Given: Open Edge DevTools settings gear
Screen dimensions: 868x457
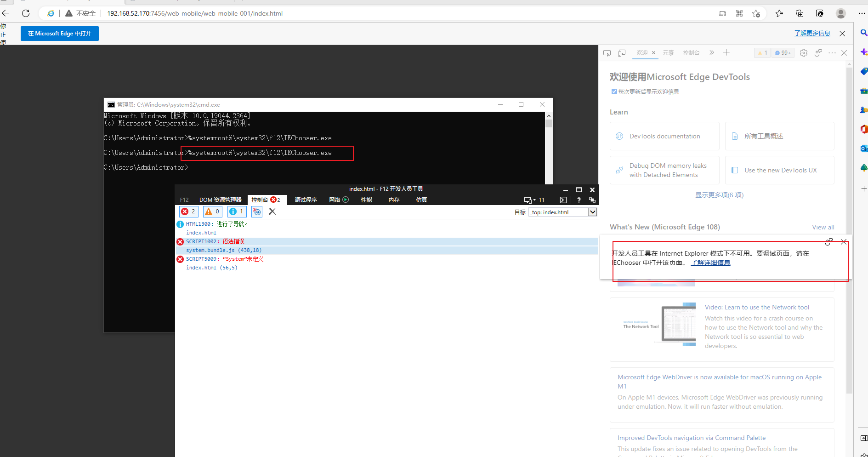Looking at the screenshot, I should [x=804, y=53].
